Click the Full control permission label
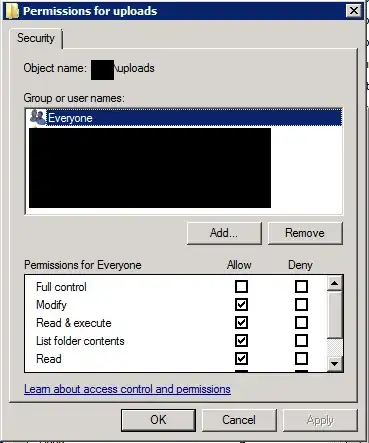Image resolution: width=369 pixels, height=443 pixels. tap(61, 287)
